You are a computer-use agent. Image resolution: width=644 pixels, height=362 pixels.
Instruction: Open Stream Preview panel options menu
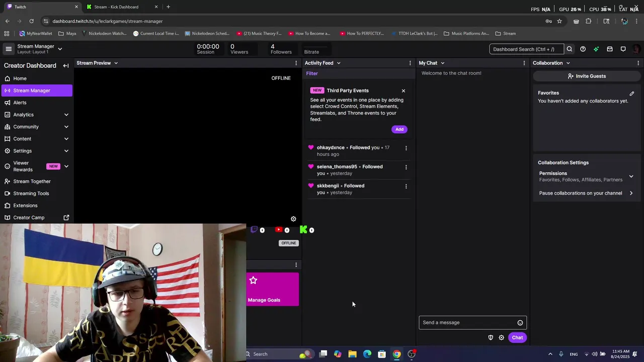(x=296, y=63)
